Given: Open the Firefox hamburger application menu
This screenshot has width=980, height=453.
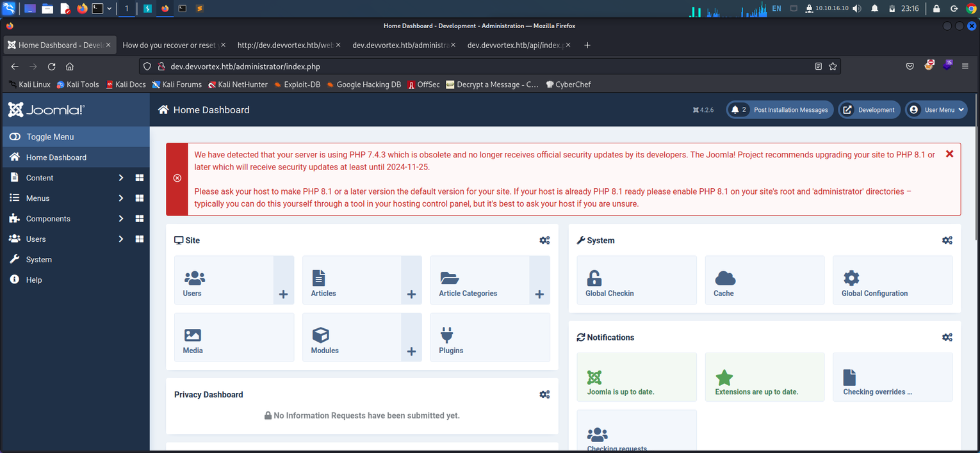Looking at the screenshot, I should [x=965, y=67].
